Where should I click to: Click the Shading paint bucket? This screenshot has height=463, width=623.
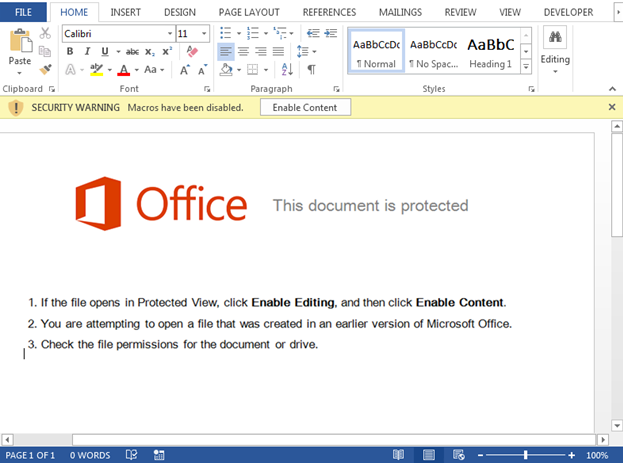(226, 70)
